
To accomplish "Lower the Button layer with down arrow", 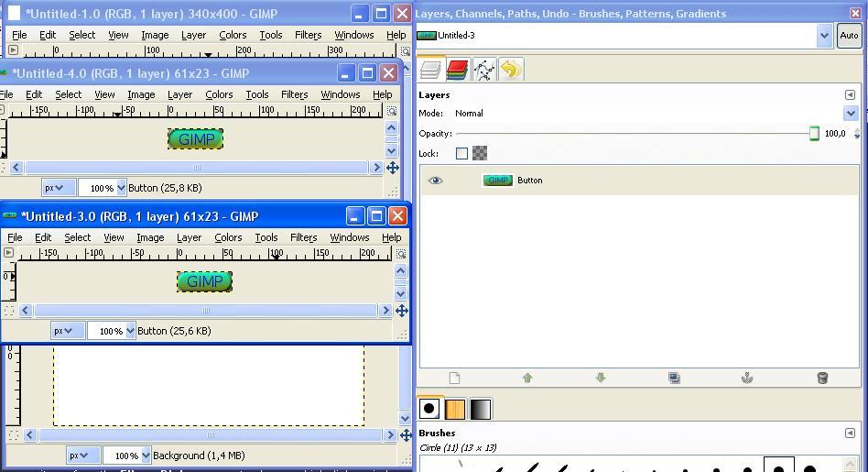I will coord(601,378).
